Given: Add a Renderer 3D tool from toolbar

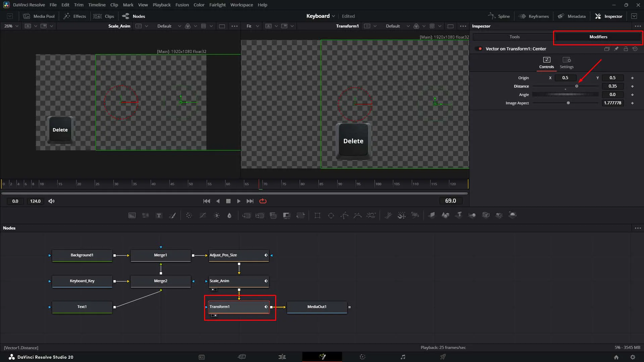Looking at the screenshot, I should 512,215.
